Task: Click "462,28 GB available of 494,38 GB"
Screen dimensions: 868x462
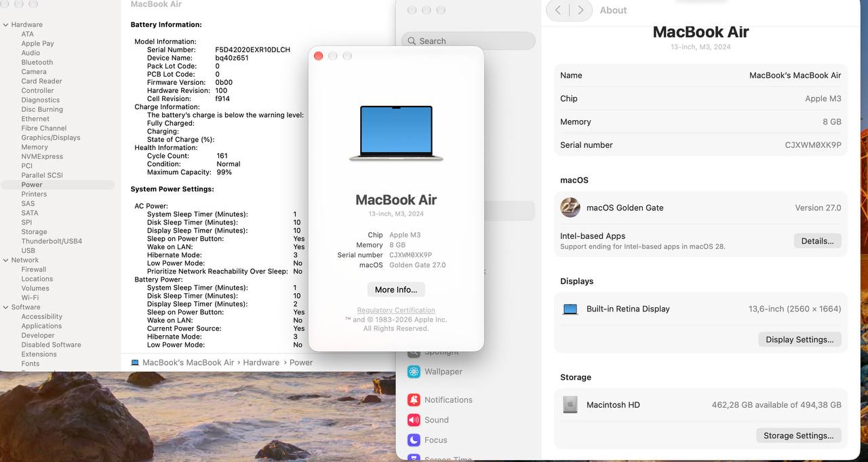Action: (776, 405)
